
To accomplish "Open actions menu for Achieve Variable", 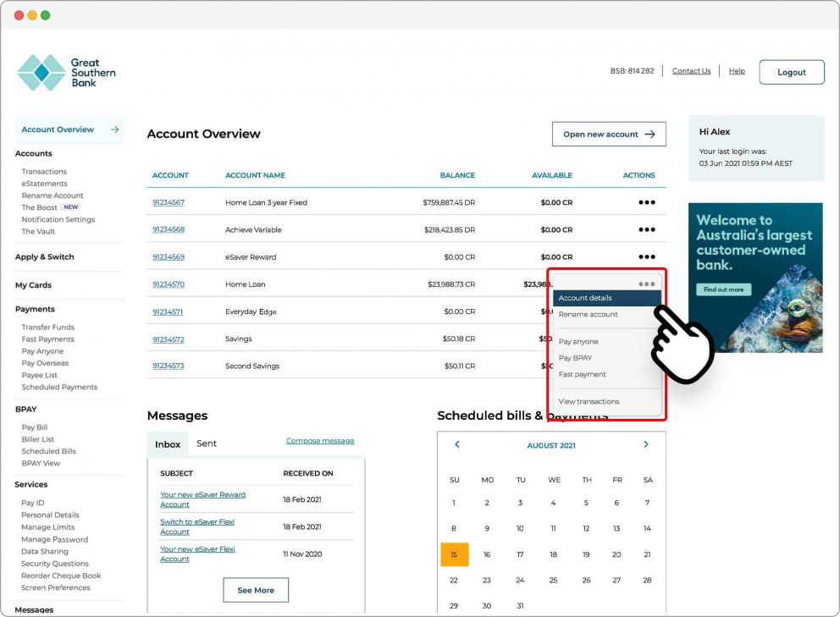I will point(647,229).
